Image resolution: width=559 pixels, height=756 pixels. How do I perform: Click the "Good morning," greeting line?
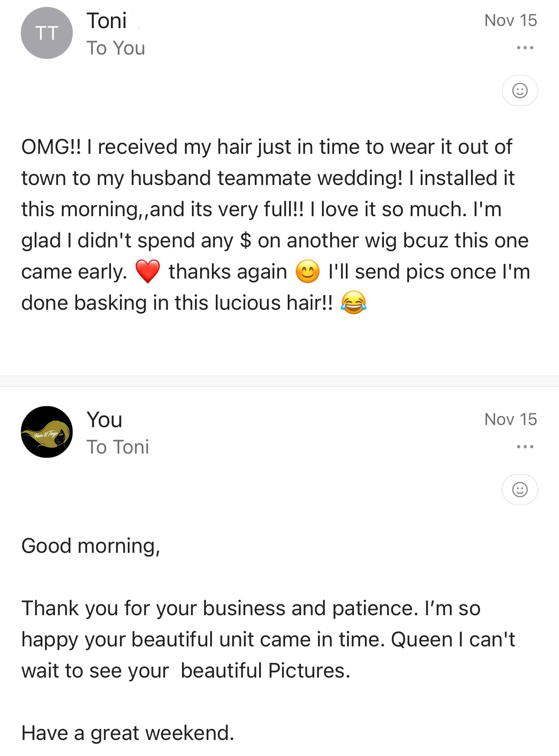(x=91, y=546)
